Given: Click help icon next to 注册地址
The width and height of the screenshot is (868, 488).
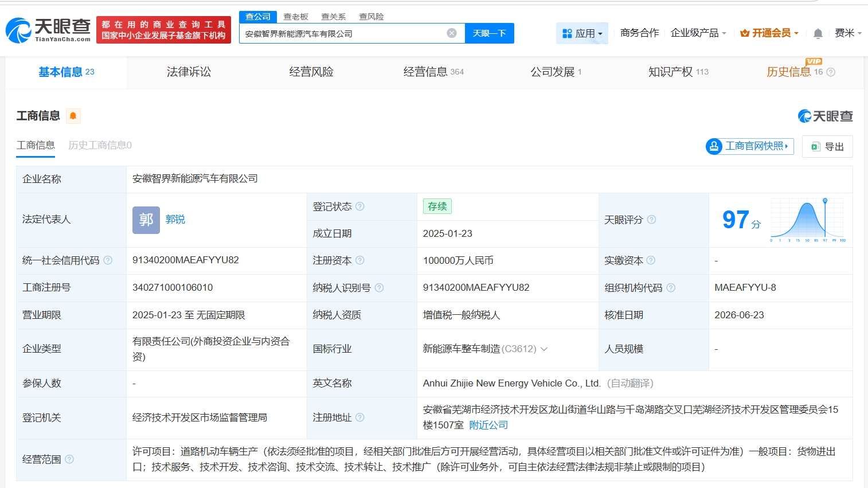Looking at the screenshot, I should pos(360,417).
